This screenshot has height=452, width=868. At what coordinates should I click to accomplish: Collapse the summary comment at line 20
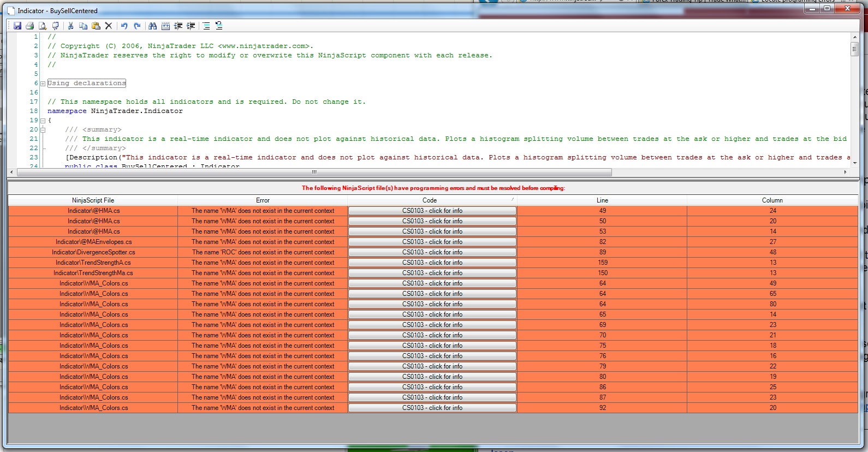43,130
